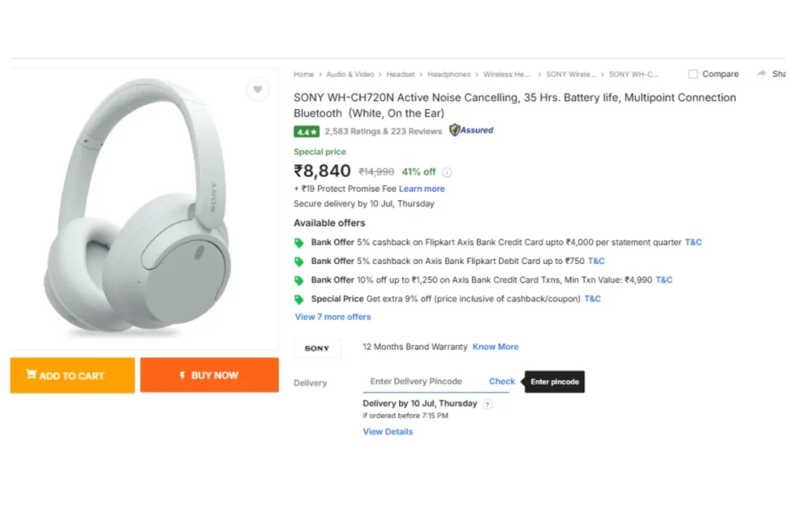798x532 pixels.
Task: Click the 4.4 star rating badge
Action: [x=306, y=132]
